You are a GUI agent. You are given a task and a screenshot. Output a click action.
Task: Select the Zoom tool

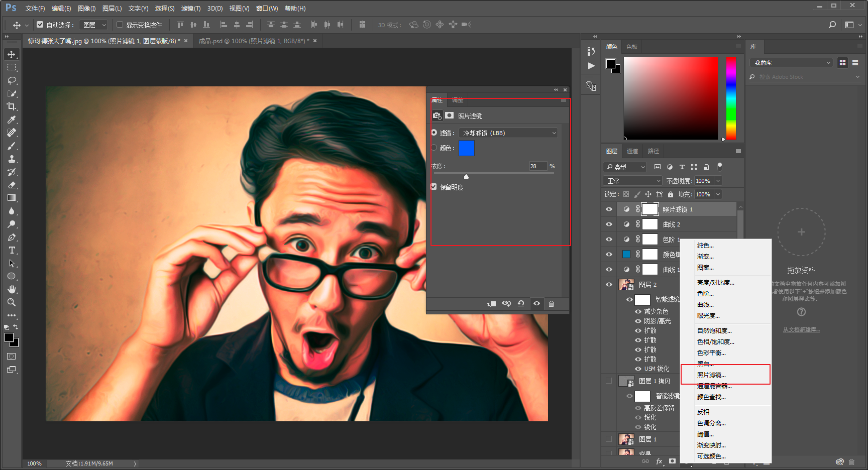pos(12,302)
